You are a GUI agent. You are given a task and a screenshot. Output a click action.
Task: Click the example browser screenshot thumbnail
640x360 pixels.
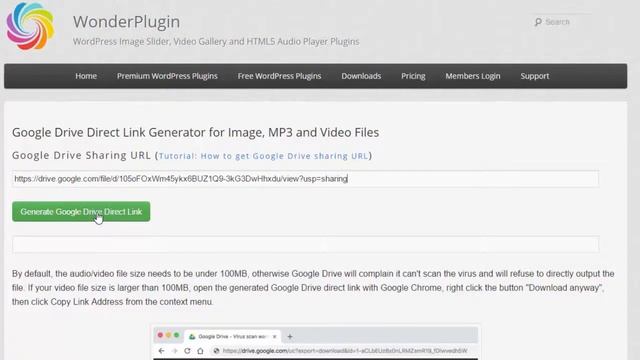pos(315,342)
